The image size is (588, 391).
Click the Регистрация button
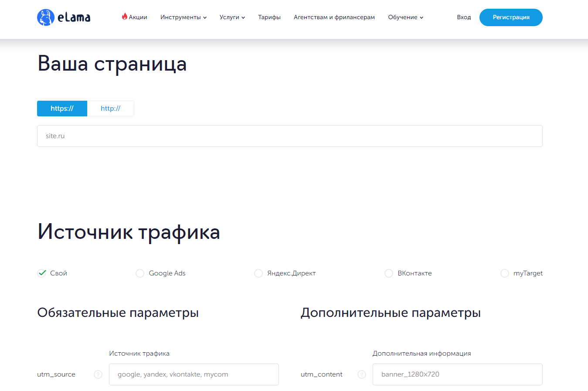511,17
